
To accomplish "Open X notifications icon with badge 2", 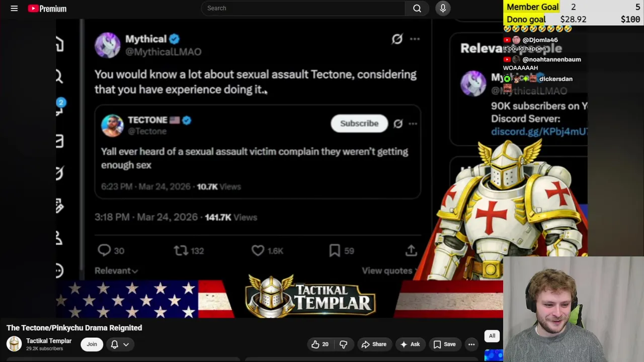I will [x=59, y=107].
